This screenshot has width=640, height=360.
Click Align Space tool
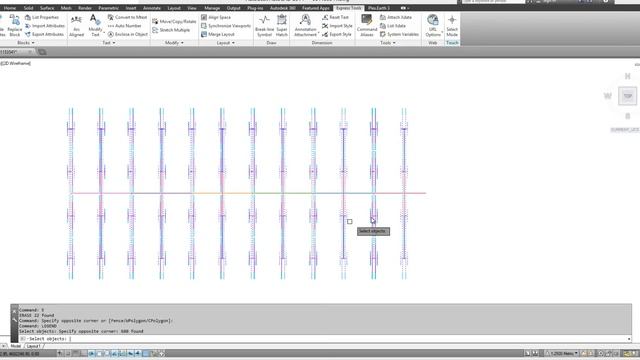pos(216,17)
